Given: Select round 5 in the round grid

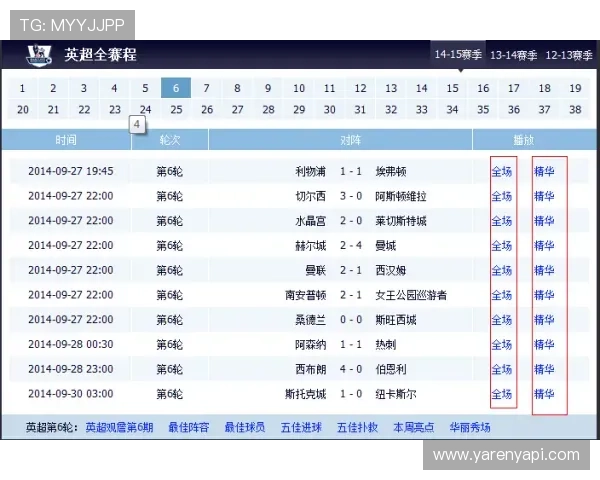Looking at the screenshot, I should coord(145,88).
